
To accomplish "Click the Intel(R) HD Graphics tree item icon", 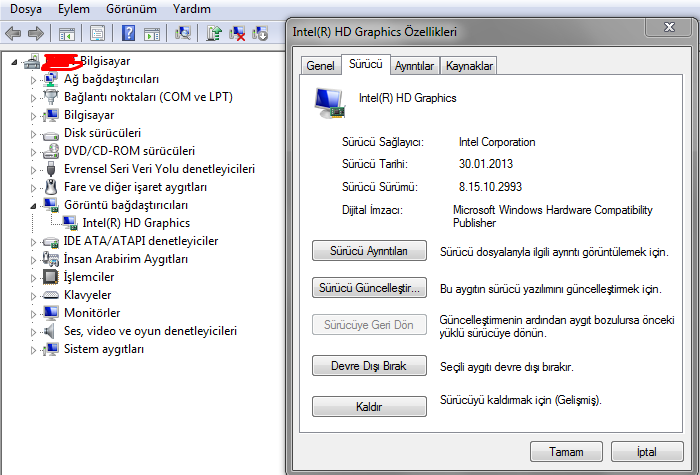I will point(69,223).
